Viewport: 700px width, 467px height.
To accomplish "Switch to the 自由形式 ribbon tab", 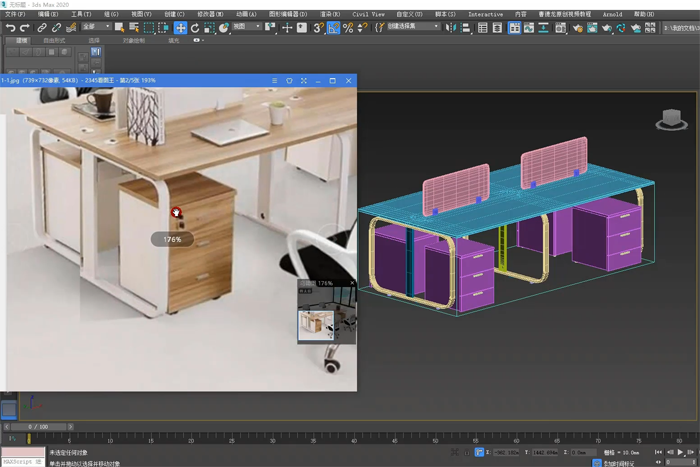I will tap(54, 40).
